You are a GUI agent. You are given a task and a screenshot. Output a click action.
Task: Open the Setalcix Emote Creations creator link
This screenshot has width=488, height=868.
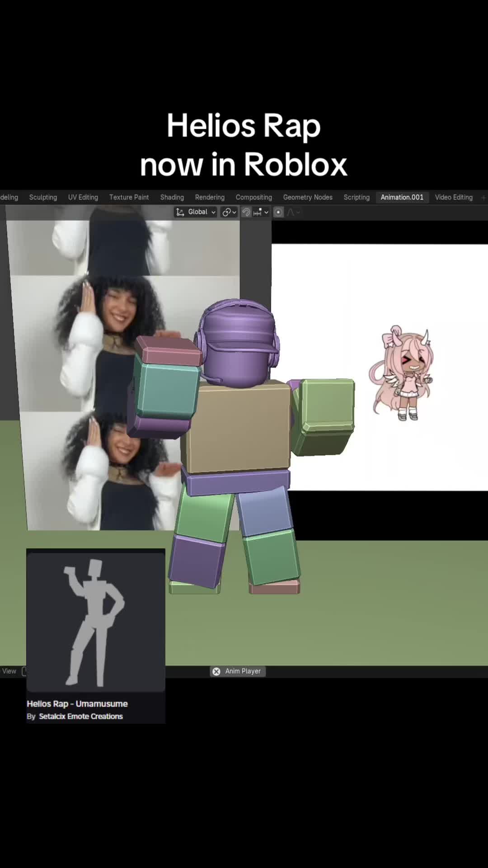coord(81,717)
